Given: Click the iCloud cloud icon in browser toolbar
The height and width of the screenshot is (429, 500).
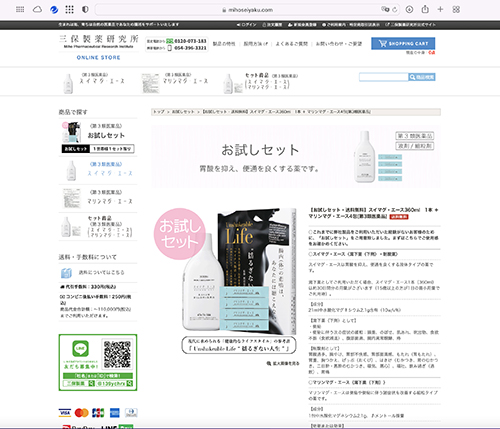Looking at the screenshot, I should 37,10.
